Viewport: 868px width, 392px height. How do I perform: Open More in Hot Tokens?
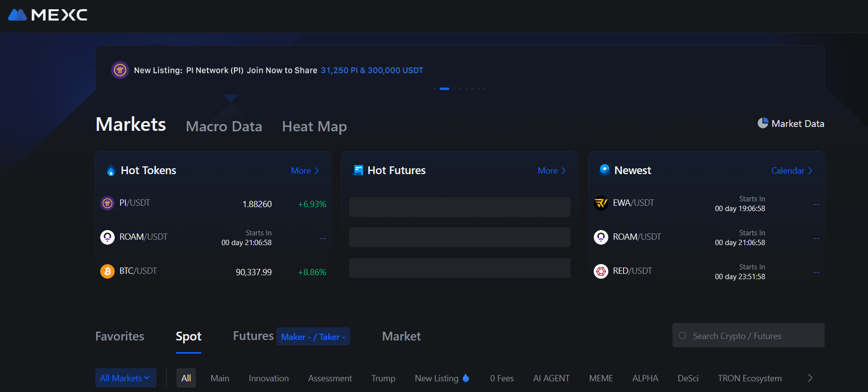click(x=305, y=171)
